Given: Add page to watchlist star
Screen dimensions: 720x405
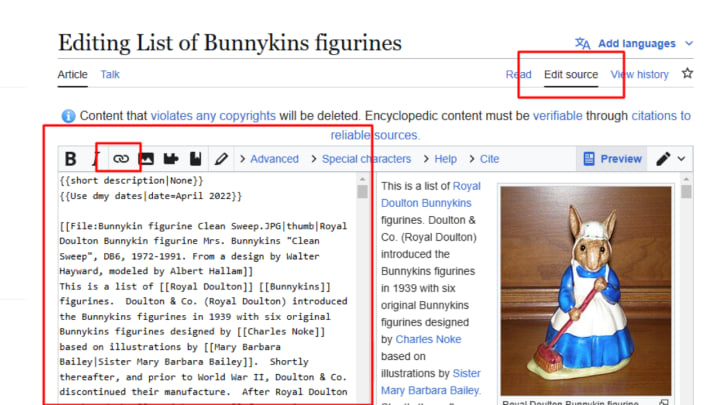Looking at the screenshot, I should 687,73.
